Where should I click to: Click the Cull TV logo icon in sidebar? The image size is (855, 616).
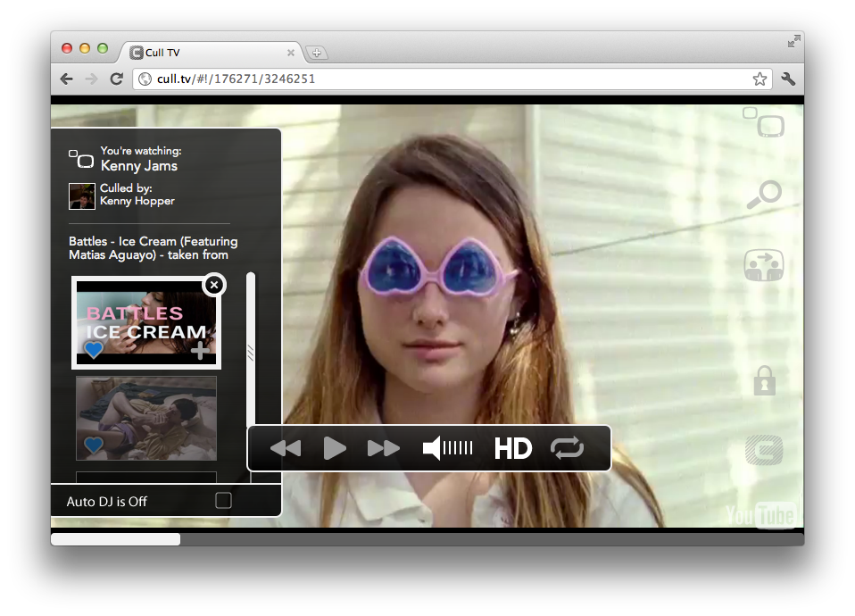(x=764, y=450)
